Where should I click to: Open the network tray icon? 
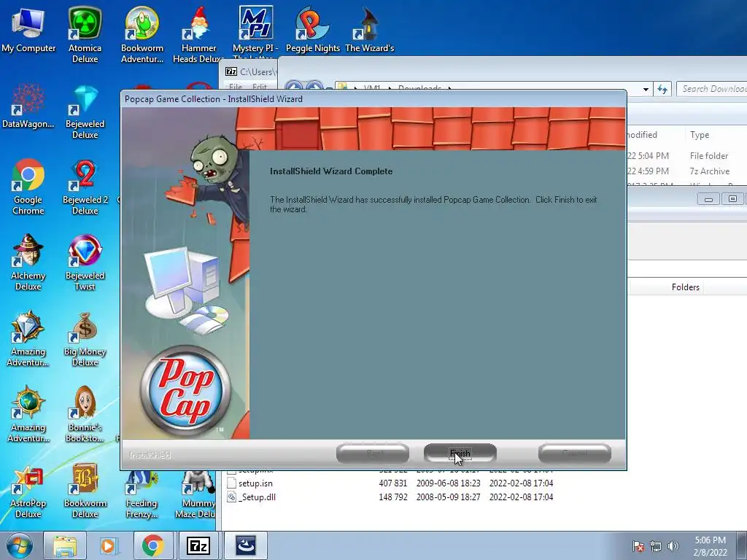click(x=656, y=546)
